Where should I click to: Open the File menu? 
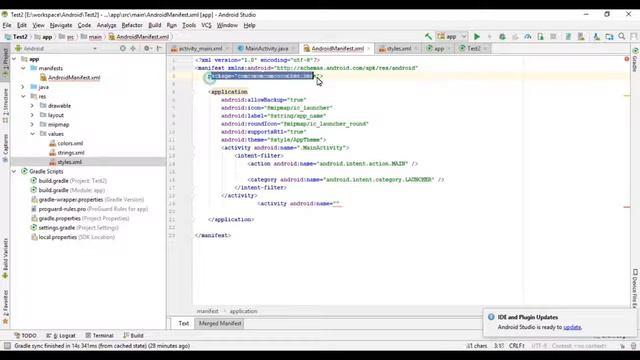(x=7, y=25)
